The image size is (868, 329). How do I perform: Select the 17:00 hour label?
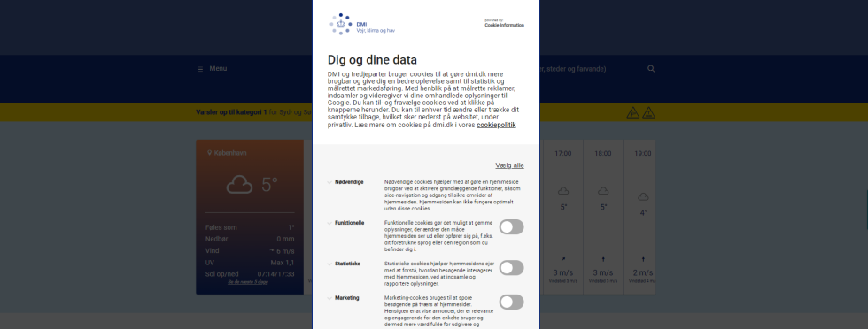pos(563,153)
